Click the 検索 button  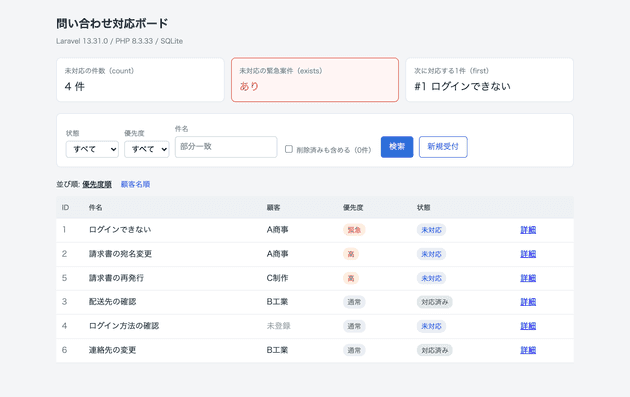pos(397,147)
